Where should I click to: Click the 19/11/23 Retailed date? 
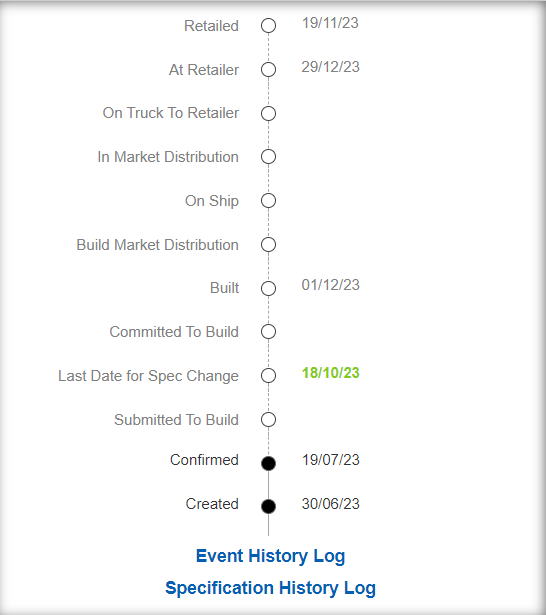tap(330, 23)
